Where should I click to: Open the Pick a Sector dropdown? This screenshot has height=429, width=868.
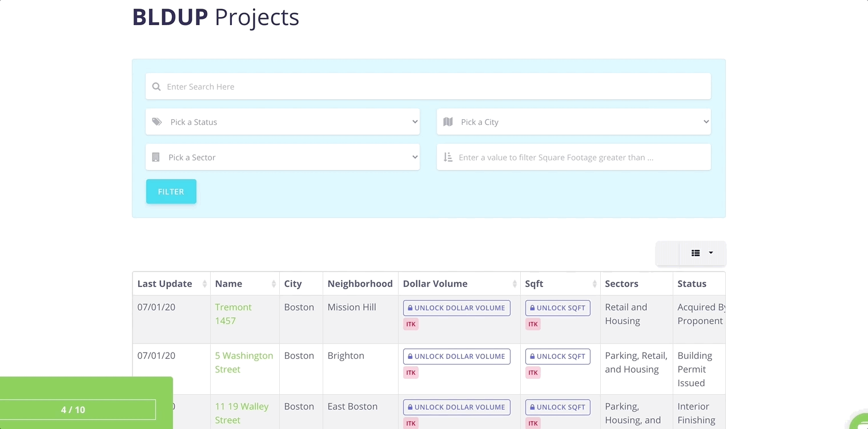[283, 157]
